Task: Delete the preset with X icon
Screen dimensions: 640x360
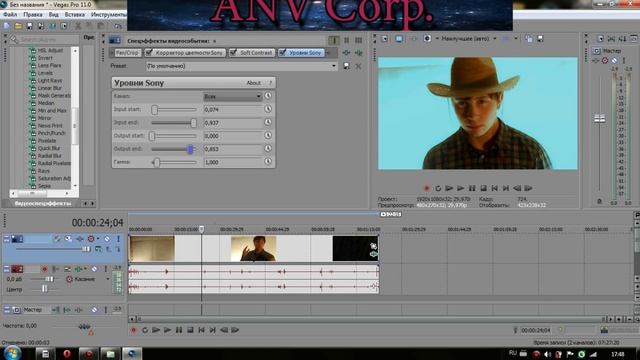Action: 358,66
